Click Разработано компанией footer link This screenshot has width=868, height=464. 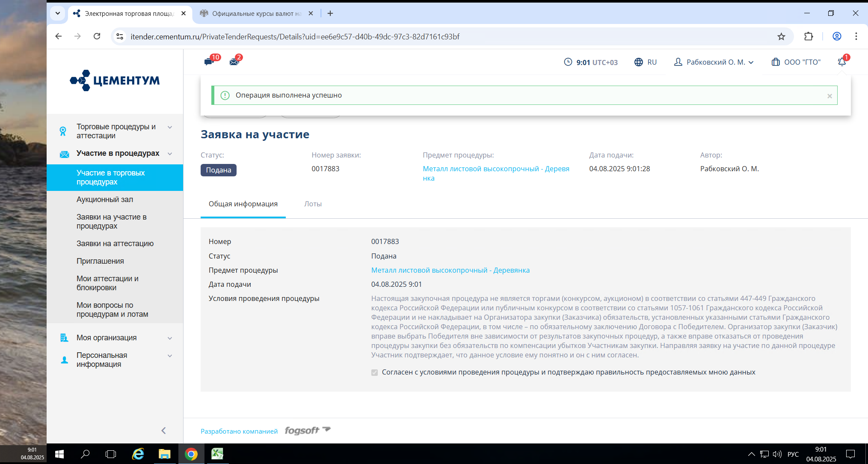239,431
